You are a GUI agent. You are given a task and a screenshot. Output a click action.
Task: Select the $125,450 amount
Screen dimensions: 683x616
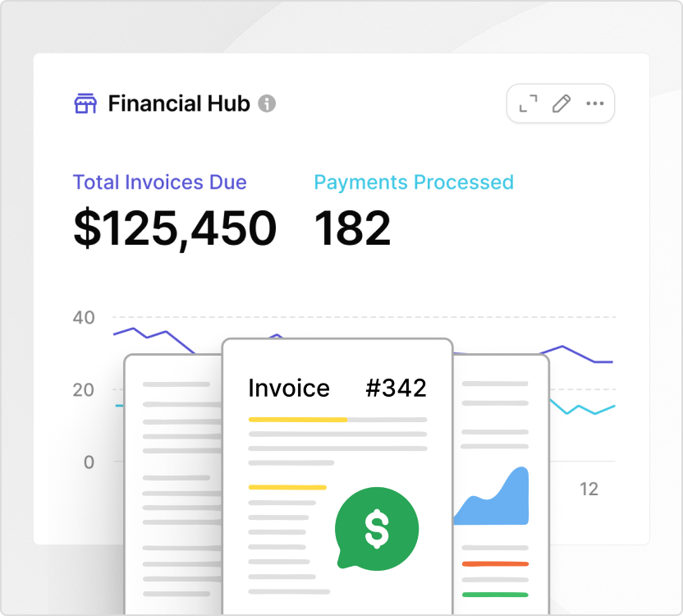pyautogui.click(x=175, y=228)
